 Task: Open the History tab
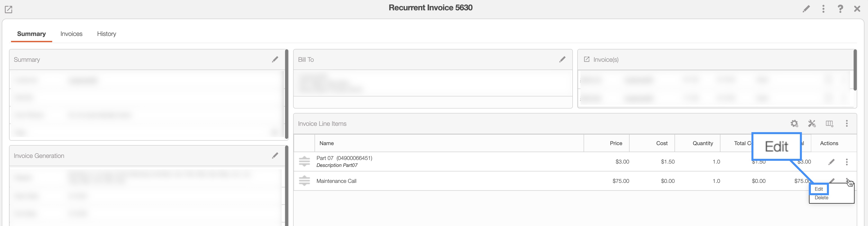(x=106, y=34)
